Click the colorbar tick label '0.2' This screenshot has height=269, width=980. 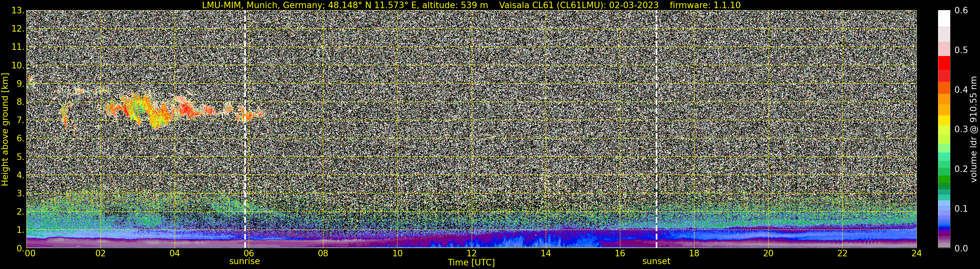[x=961, y=169]
